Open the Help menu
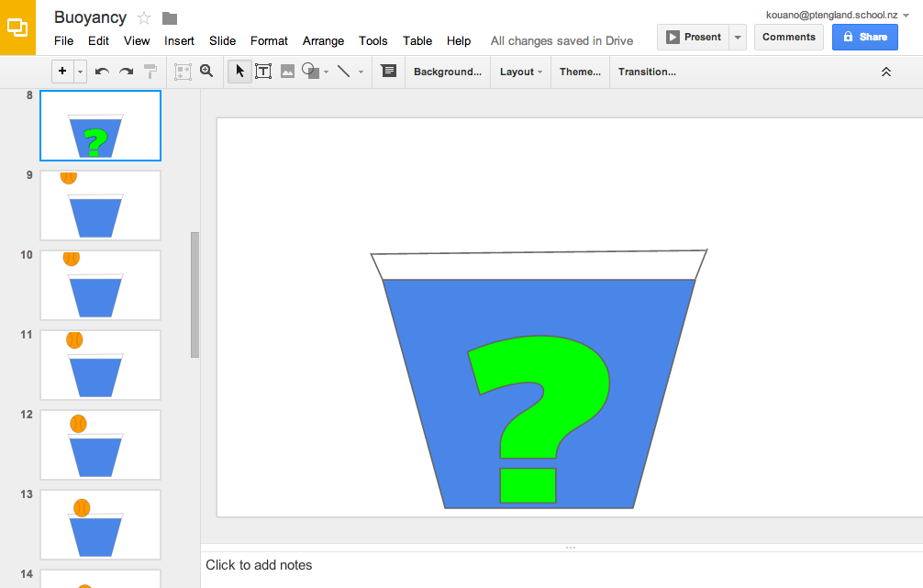Viewport: 923px width, 588px height. point(459,40)
